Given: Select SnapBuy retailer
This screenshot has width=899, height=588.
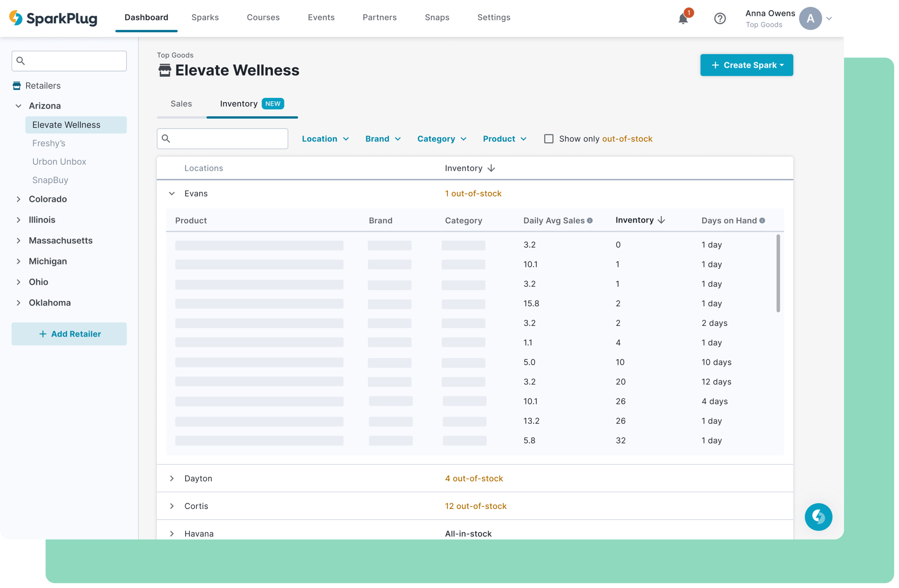Looking at the screenshot, I should (x=50, y=180).
